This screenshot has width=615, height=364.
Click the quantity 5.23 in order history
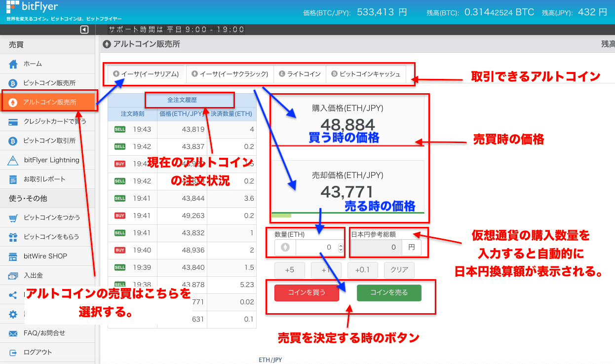[247, 285]
